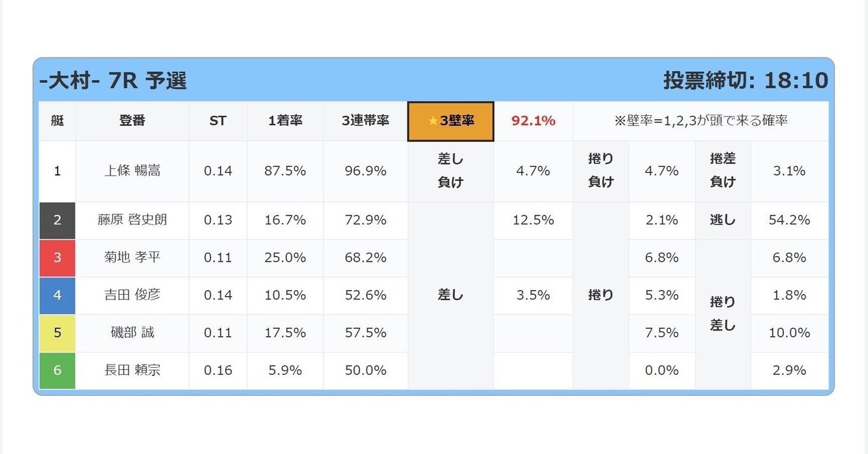Click the ST column header
This screenshot has height=454, width=868.
218,121
